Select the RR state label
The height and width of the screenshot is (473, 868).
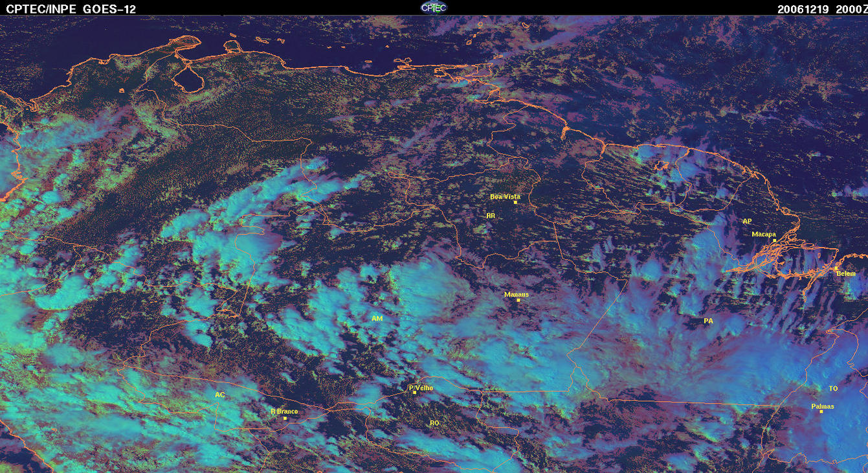point(490,215)
